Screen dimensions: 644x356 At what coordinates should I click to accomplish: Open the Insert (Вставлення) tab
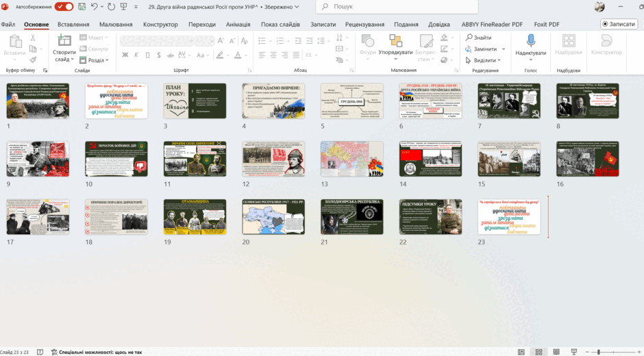[73, 24]
